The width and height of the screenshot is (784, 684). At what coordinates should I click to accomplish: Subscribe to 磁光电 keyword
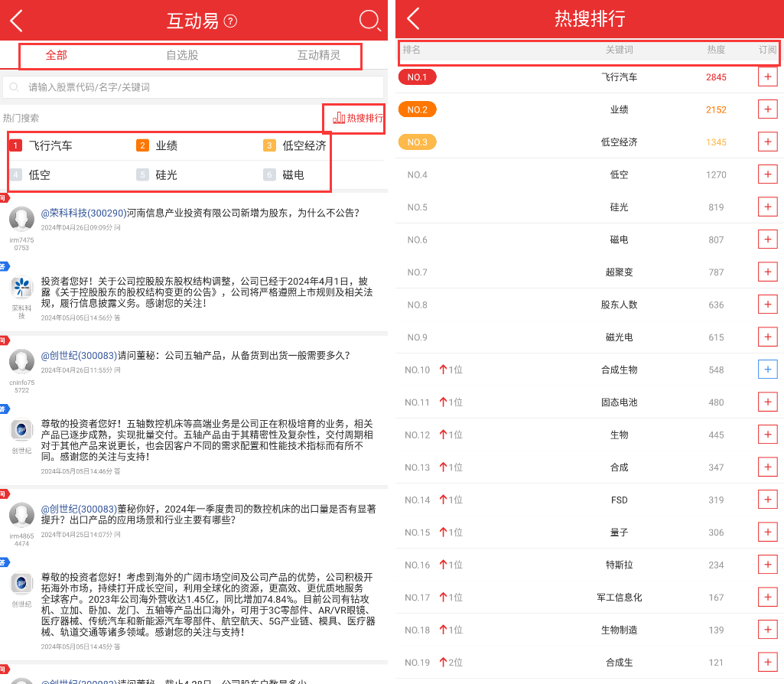[767, 337]
